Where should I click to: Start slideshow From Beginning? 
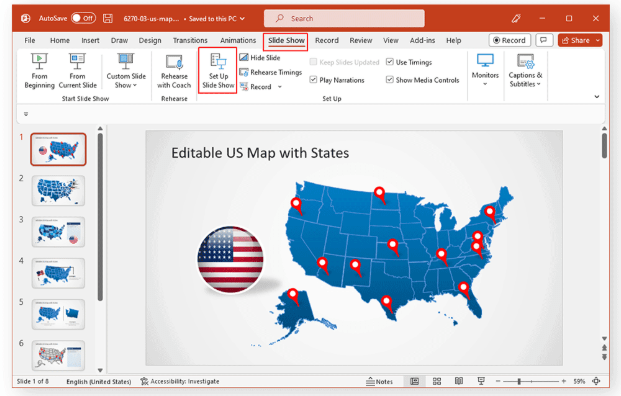pos(39,71)
